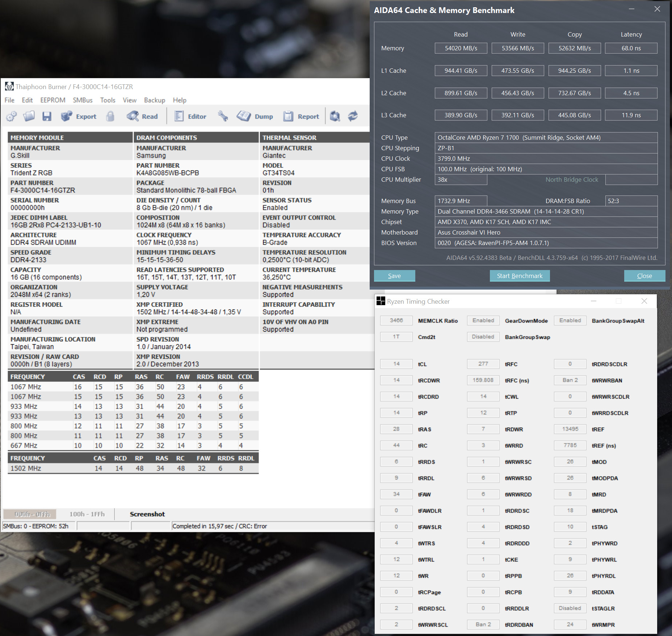Click the Dump toolbar button
This screenshot has width=672, height=636.
(255, 116)
